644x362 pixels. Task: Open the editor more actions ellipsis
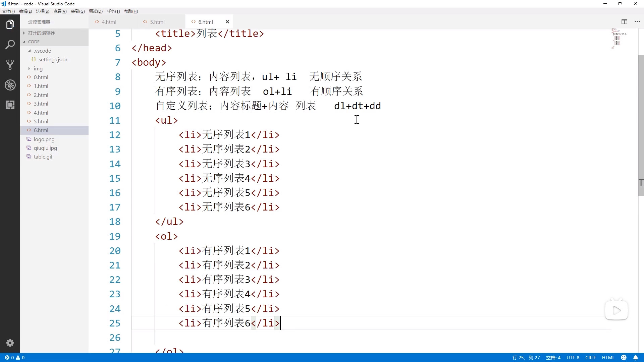point(637,22)
